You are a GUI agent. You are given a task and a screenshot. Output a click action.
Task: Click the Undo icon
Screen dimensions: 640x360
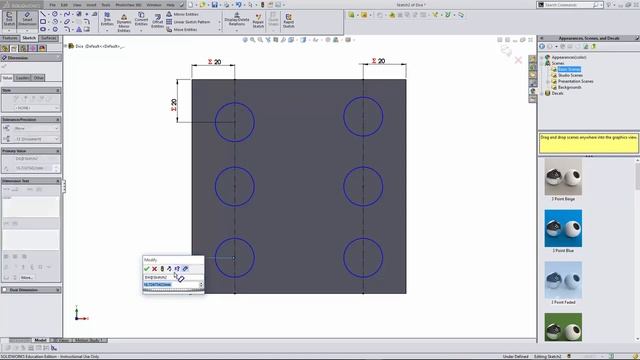click(238, 5)
